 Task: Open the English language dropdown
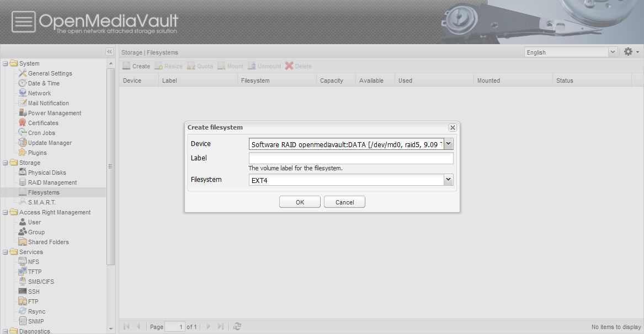coord(613,52)
